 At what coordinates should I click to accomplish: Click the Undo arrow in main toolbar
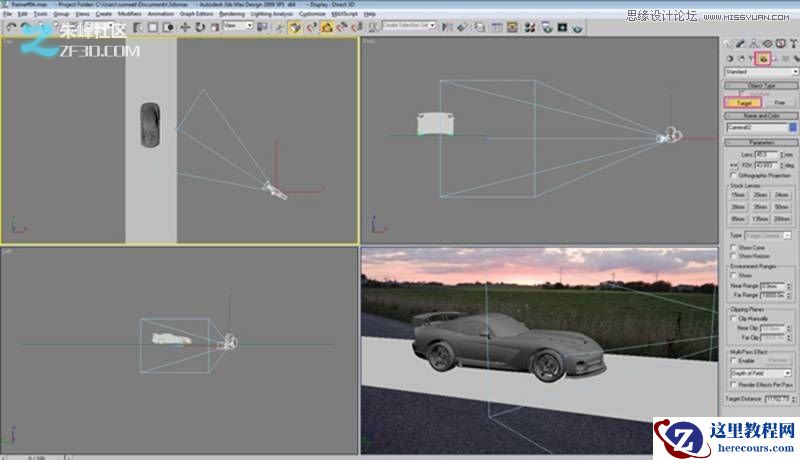coord(11,28)
